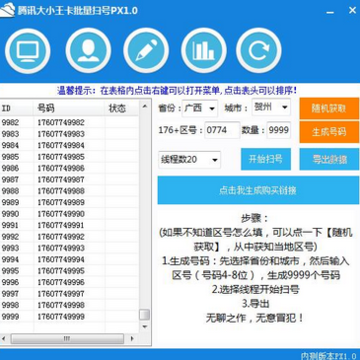Click the monitor icon in top toolbar
360x360 pixels.
tap(28, 51)
